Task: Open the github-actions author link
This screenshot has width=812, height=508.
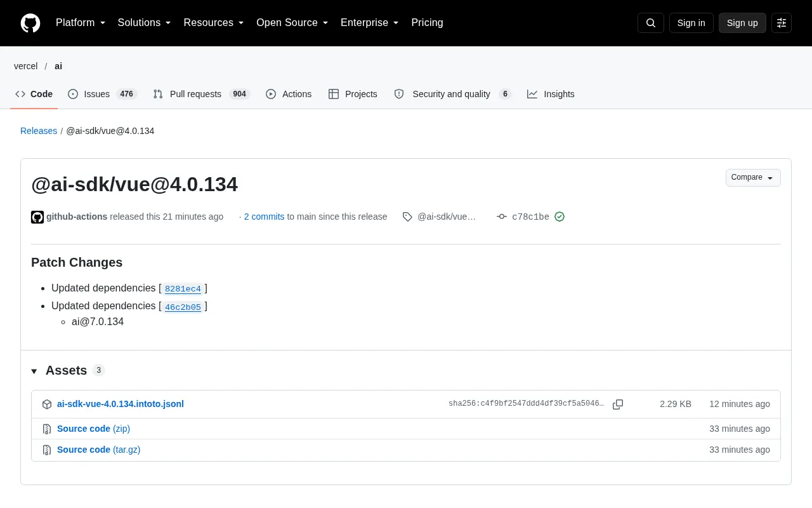Action: click(77, 217)
